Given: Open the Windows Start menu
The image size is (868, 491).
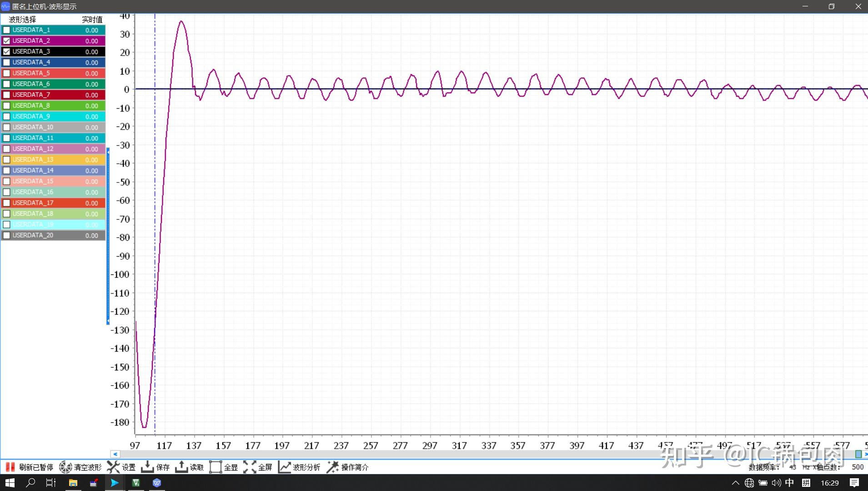Looking at the screenshot, I should coord(10,483).
